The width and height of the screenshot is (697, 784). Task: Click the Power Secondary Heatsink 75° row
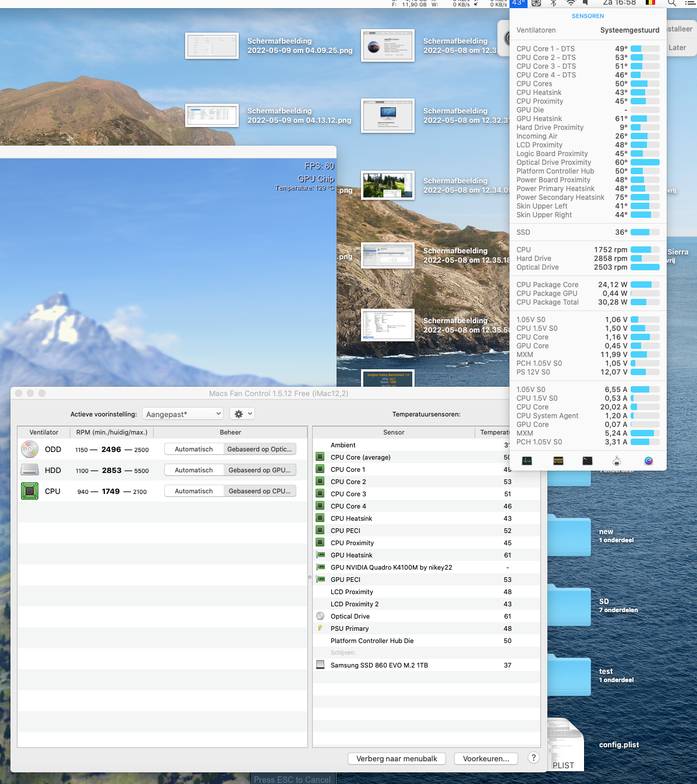tap(588, 197)
